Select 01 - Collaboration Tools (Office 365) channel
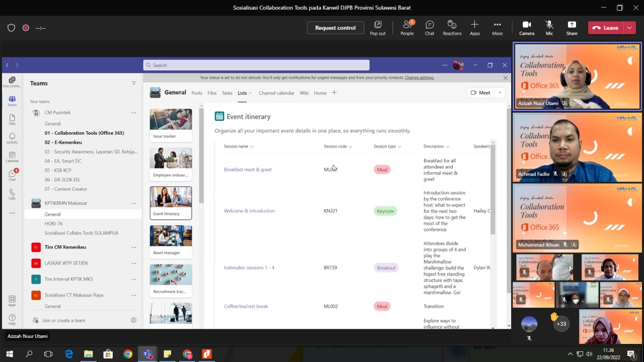Image resolution: width=644 pixels, height=362 pixels. pos(84,133)
